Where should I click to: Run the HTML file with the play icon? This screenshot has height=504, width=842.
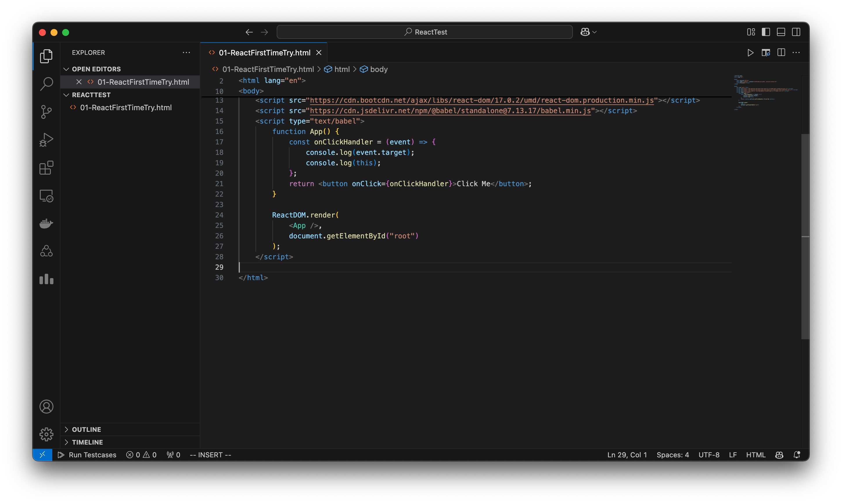pos(750,53)
